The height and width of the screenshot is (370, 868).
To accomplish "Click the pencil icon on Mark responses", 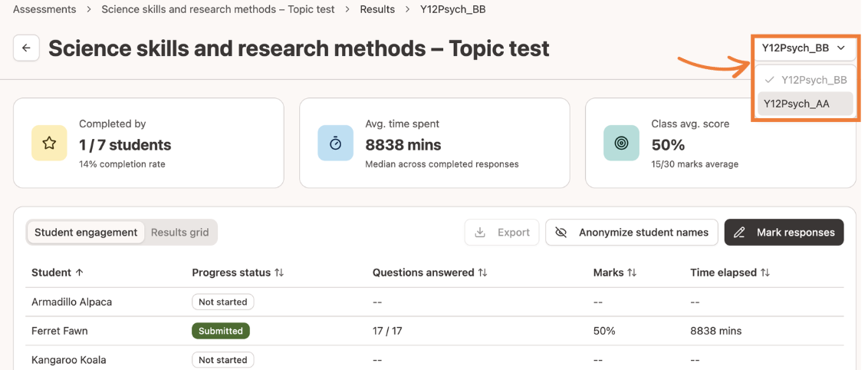I will pos(739,233).
